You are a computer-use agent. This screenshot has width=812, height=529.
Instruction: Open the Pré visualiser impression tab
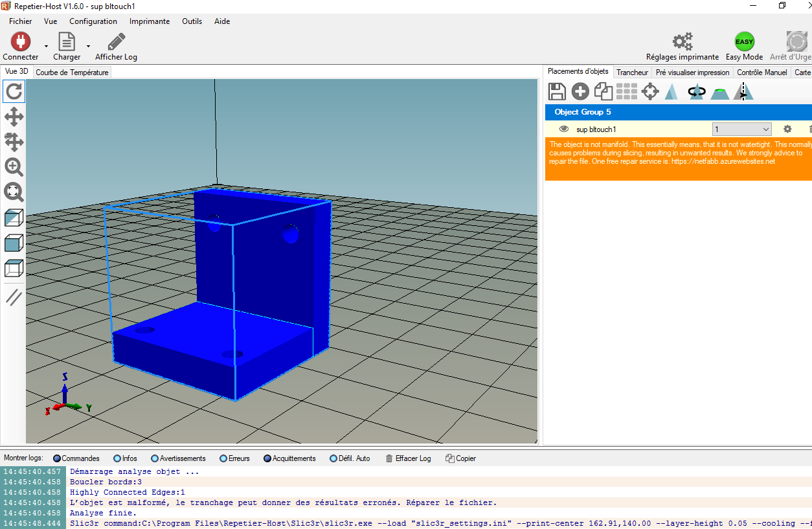pos(693,73)
